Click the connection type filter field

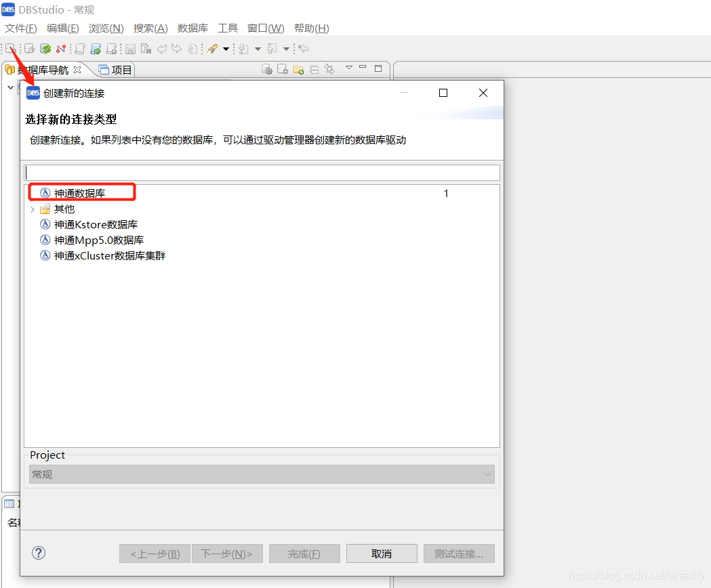tap(262, 173)
